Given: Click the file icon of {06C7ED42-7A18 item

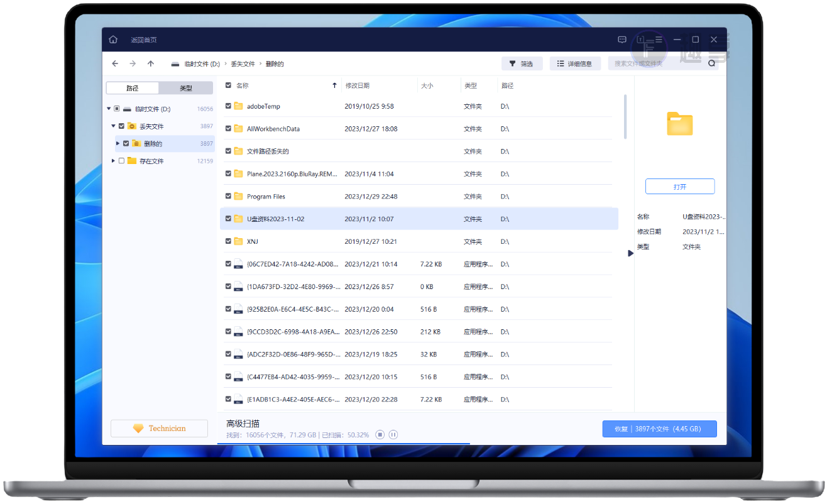Looking at the screenshot, I should 238,265.
